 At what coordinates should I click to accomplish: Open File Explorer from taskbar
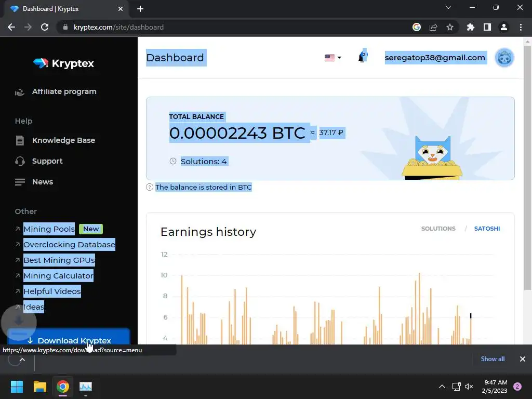(40, 387)
